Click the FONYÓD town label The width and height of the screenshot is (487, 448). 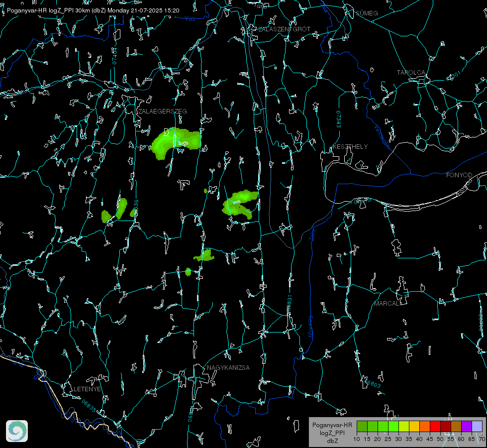coord(459,175)
